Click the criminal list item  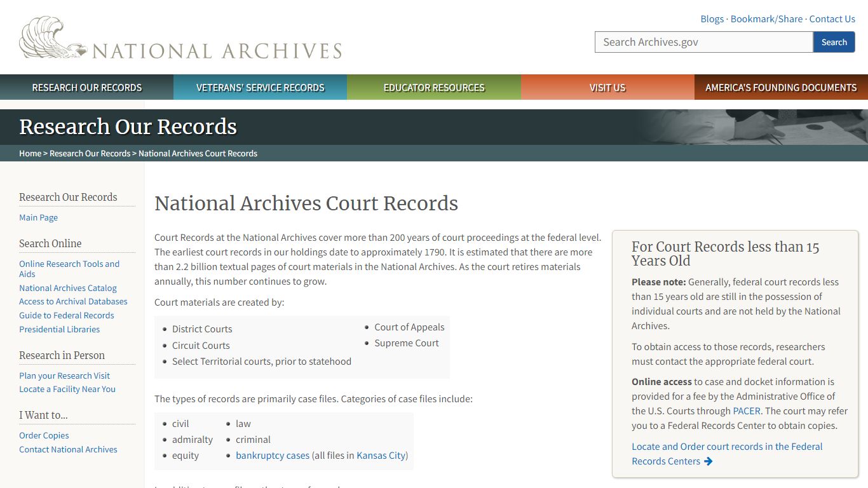pyautogui.click(x=253, y=440)
